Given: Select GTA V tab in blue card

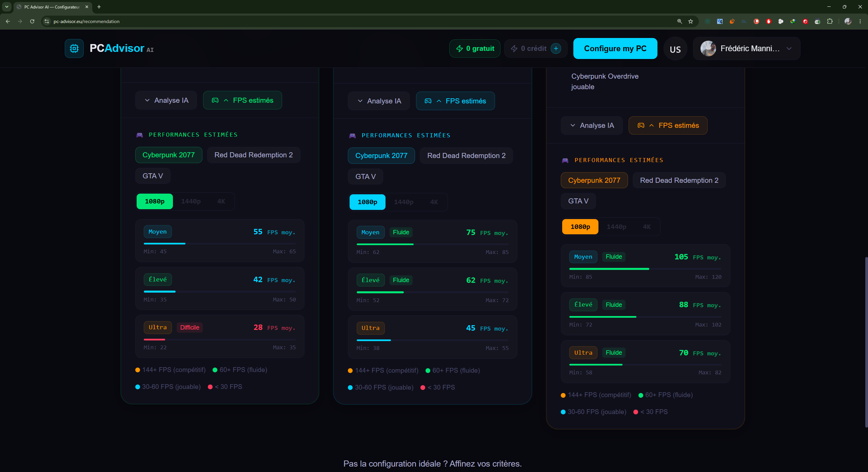Looking at the screenshot, I should (366, 177).
